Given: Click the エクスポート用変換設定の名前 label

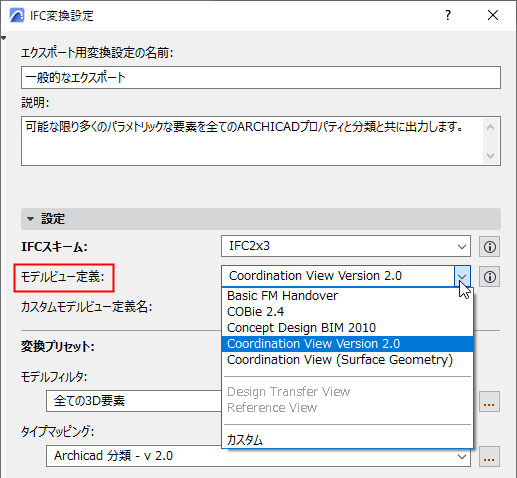Looking at the screenshot, I should tap(97, 53).
